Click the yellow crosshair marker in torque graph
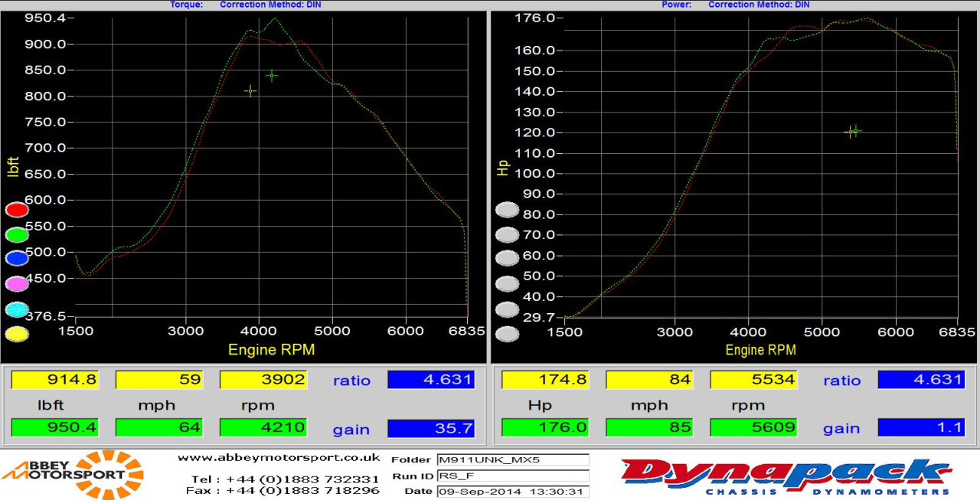Screen dimensions: 980x500 [x=250, y=91]
